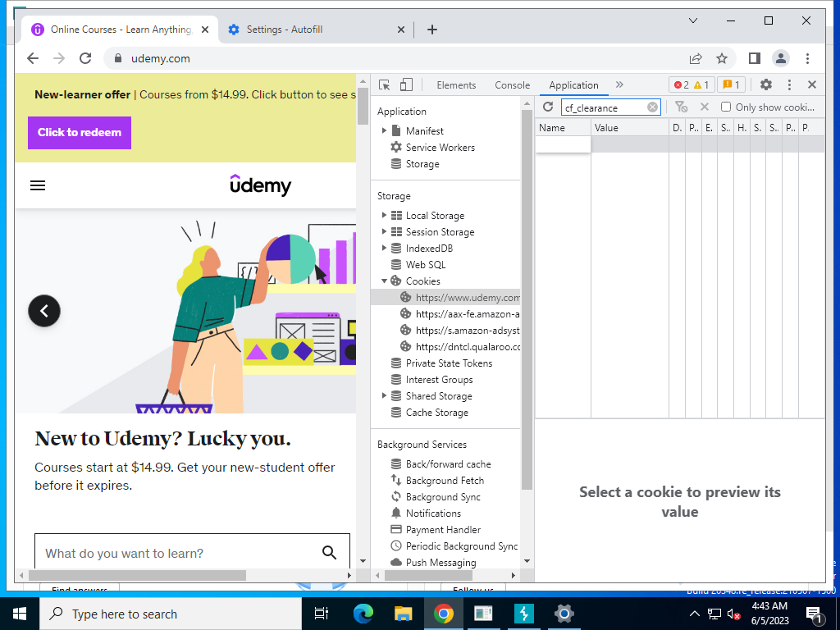Image resolution: width=840 pixels, height=630 pixels.
Task: Expand the Manifest tree node
Action: [x=384, y=130]
